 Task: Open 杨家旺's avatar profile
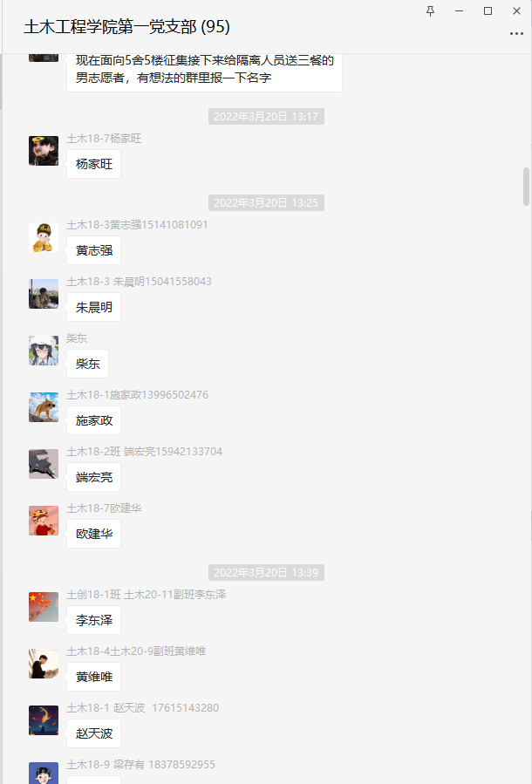[44, 151]
